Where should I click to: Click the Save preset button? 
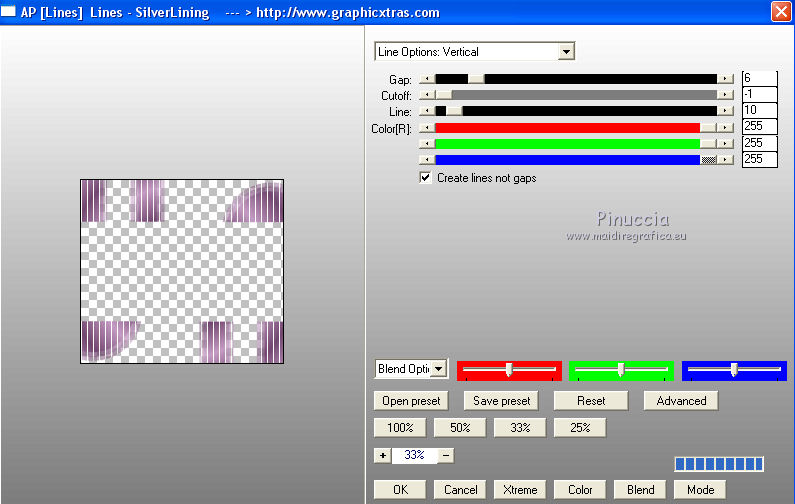(501, 401)
